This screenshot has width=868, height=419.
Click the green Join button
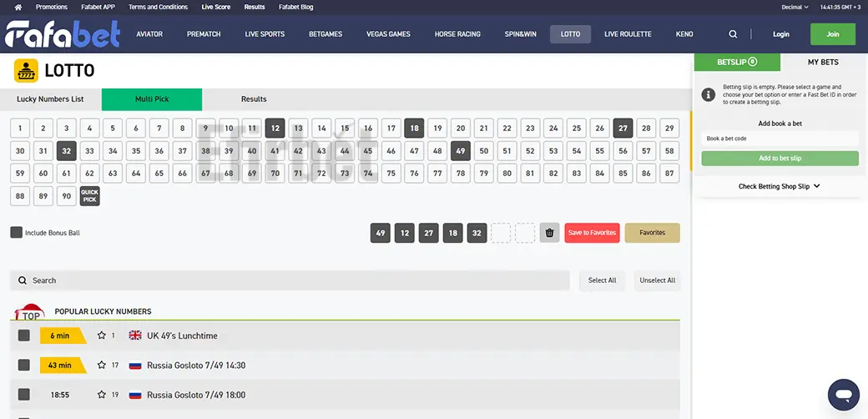pyautogui.click(x=833, y=34)
